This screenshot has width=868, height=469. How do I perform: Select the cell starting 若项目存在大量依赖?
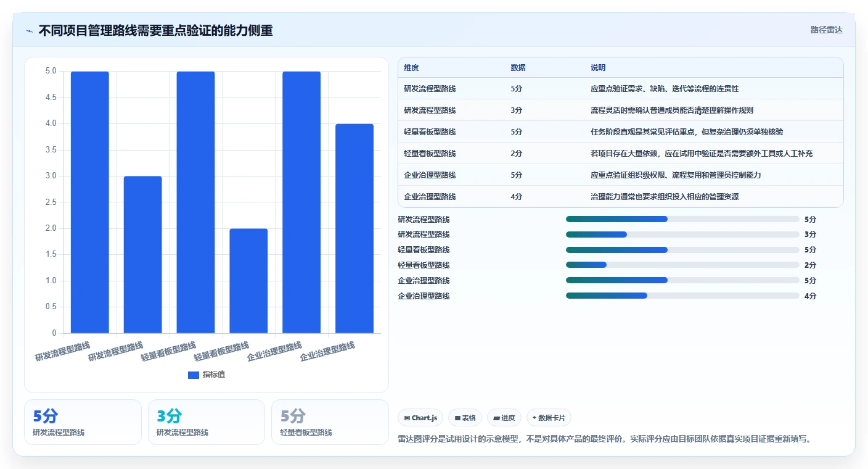[x=702, y=154]
